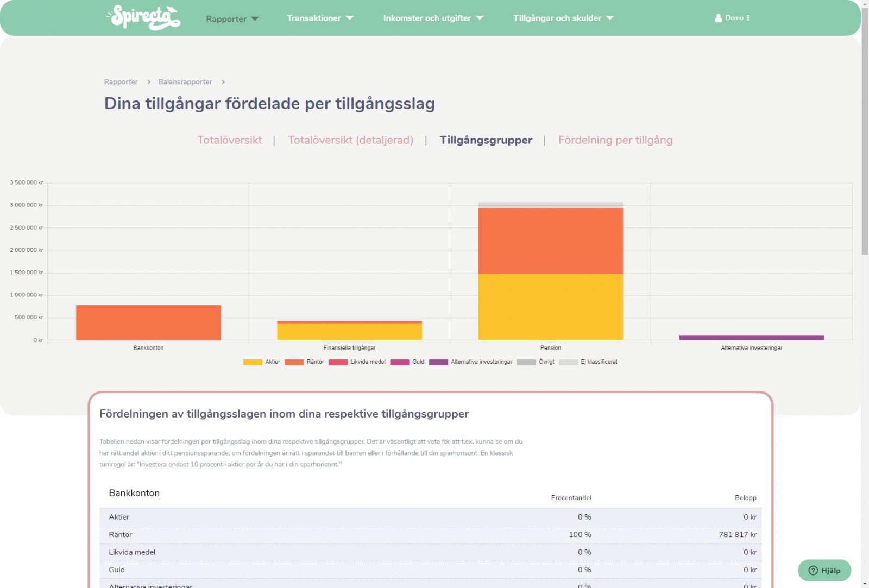Viewport: 869px width, 588px height.
Task: Open the Totalöversikt (detaljerad) view
Action: pyautogui.click(x=351, y=140)
